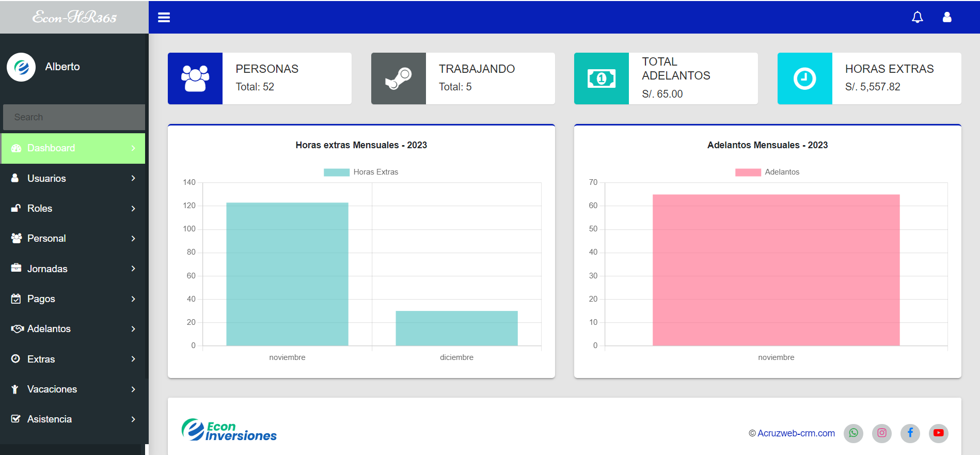Image resolution: width=980 pixels, height=455 pixels.
Task: Select the Dashboard menu item
Action: pyautogui.click(x=73, y=148)
